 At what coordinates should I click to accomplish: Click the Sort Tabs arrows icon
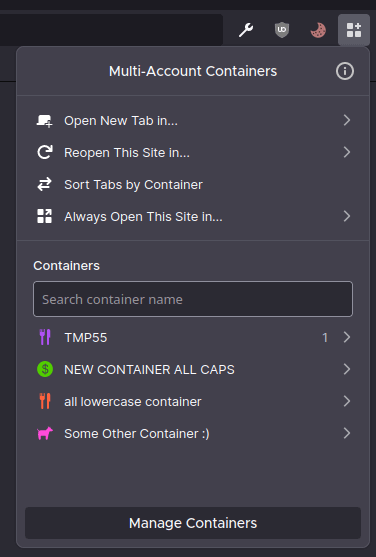click(x=44, y=184)
